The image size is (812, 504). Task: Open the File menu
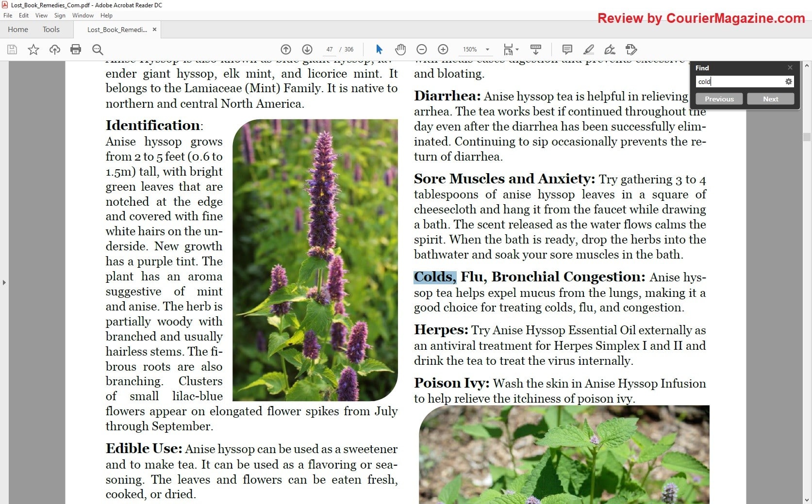point(8,16)
